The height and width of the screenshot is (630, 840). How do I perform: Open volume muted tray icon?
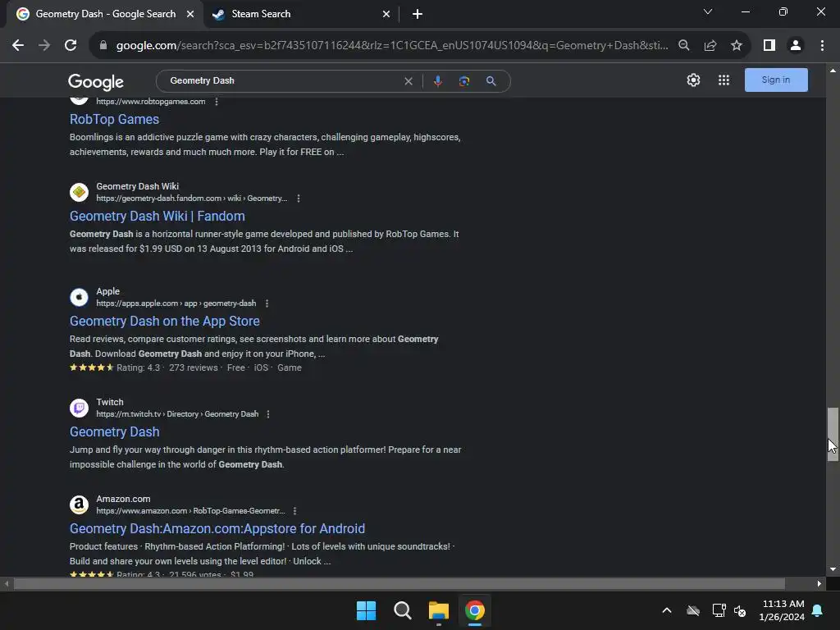click(740, 610)
